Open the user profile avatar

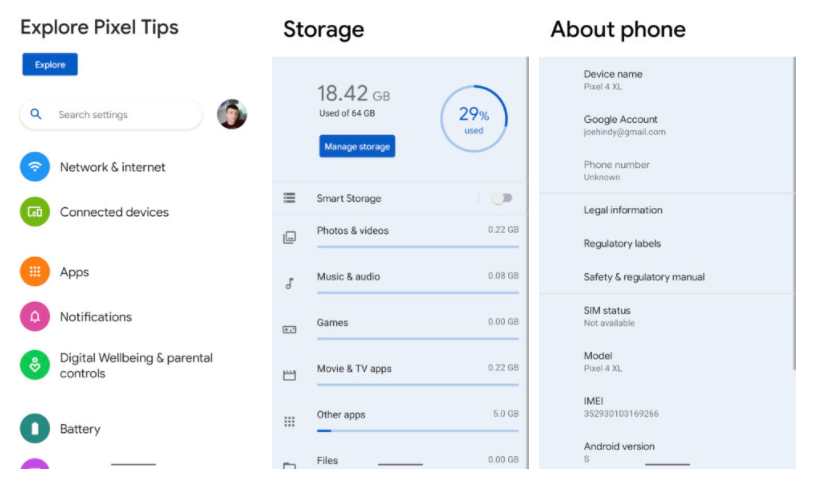tap(232, 114)
